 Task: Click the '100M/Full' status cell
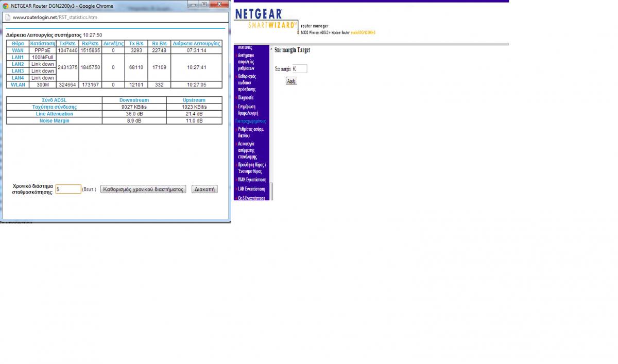43,57
